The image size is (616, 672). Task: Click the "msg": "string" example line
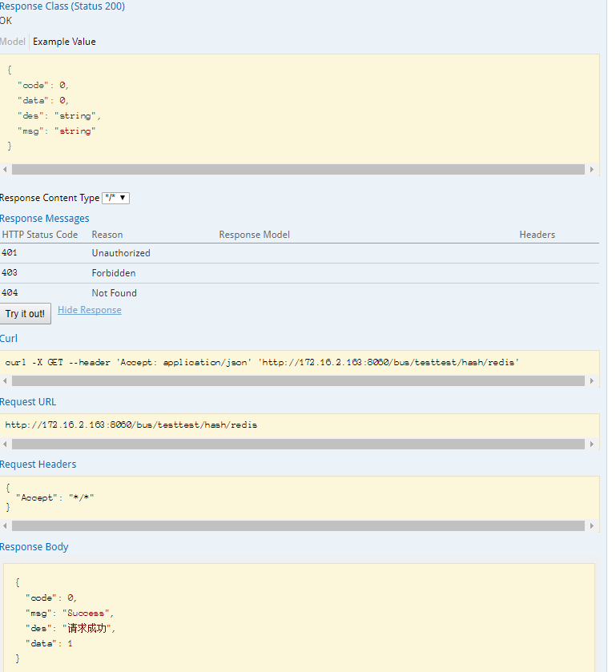pyautogui.click(x=57, y=131)
